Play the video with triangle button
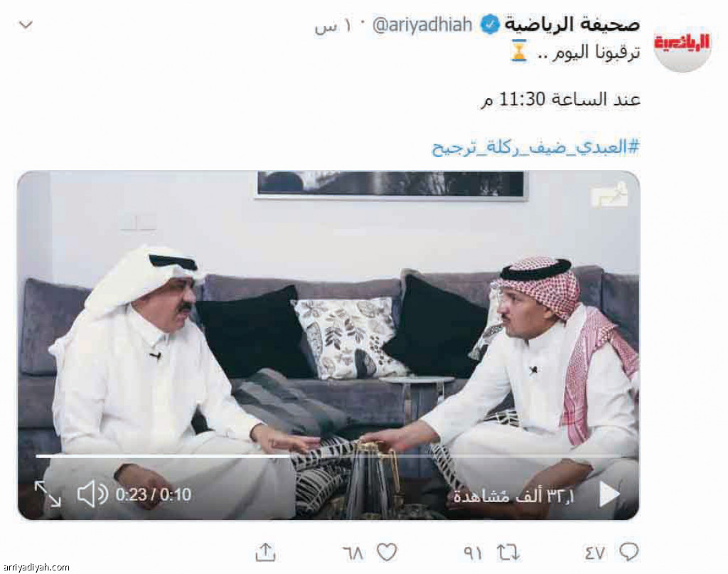 [x=609, y=494]
